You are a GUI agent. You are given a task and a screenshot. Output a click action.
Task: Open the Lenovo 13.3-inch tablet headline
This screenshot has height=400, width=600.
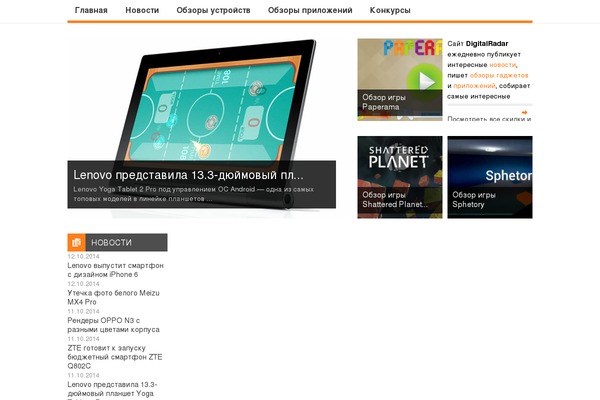[188, 175]
